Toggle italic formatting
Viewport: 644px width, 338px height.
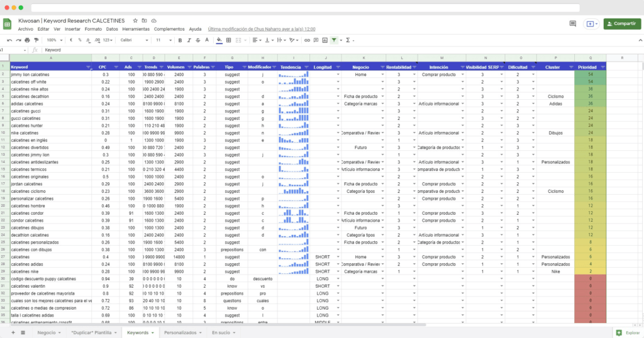[x=189, y=40]
